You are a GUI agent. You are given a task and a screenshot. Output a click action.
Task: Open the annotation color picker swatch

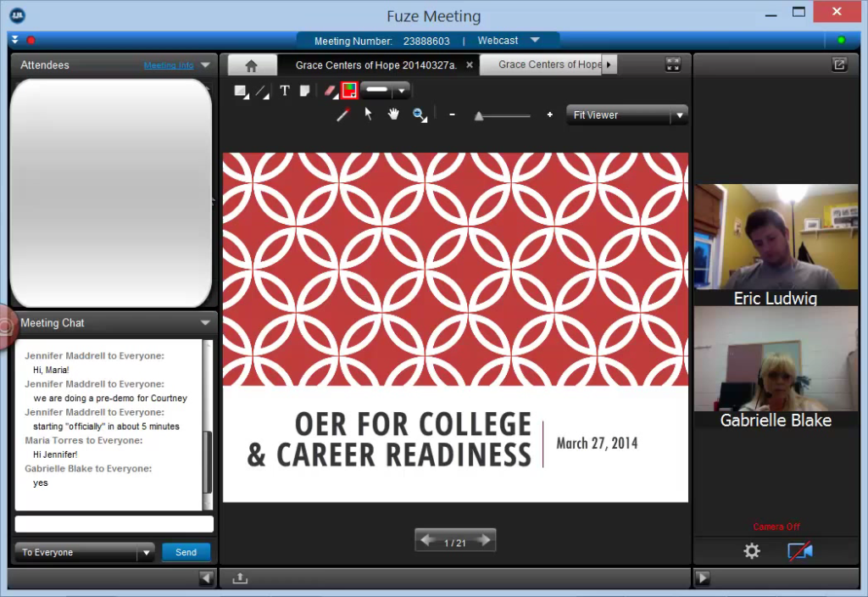[x=348, y=91]
